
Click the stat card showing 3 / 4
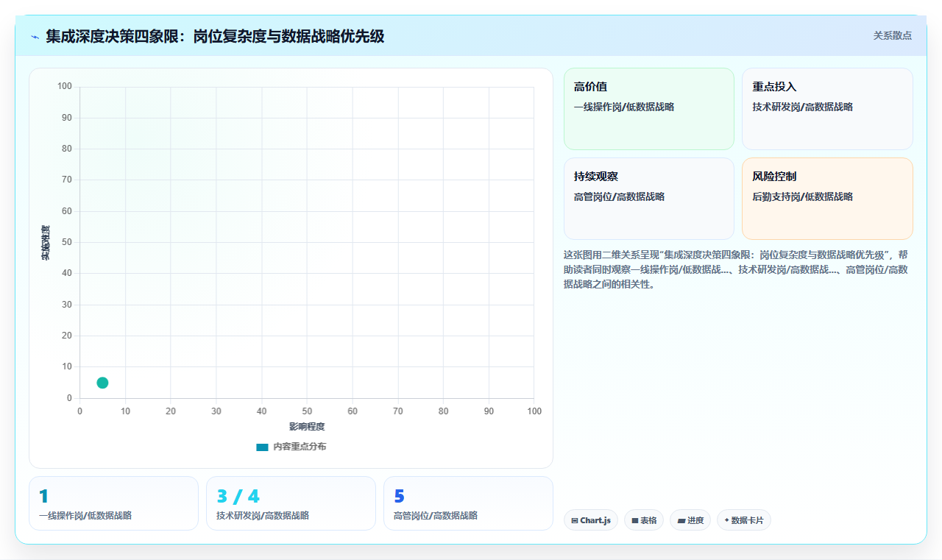coord(291,503)
